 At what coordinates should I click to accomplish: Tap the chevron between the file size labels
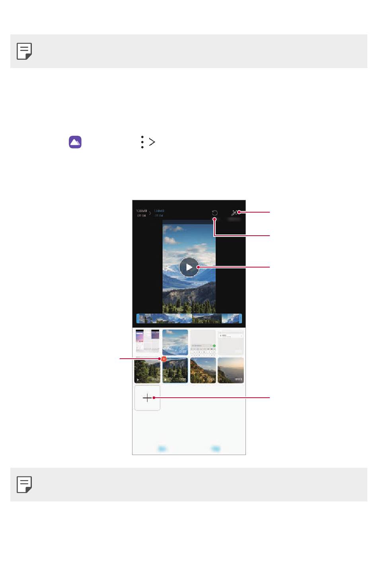click(150, 213)
